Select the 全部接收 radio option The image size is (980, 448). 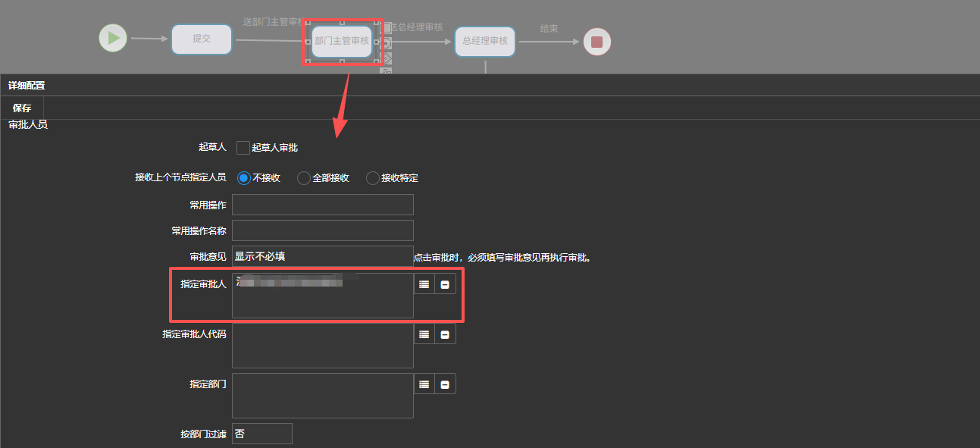click(x=304, y=178)
